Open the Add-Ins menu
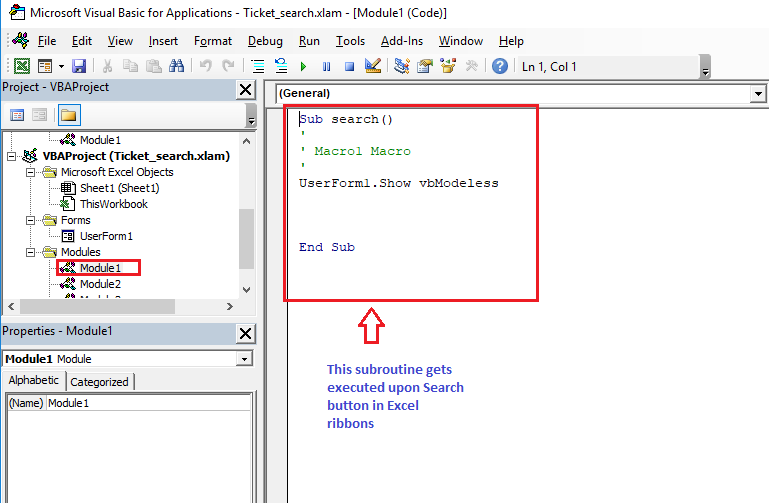 pyautogui.click(x=402, y=41)
